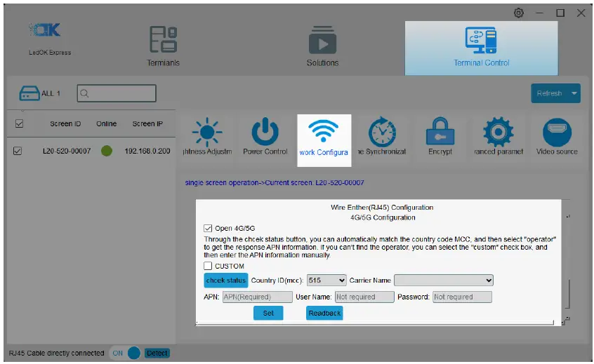Focus the screen search field
Image resolution: width=594 pixels, height=364 pixels.
pos(117,93)
